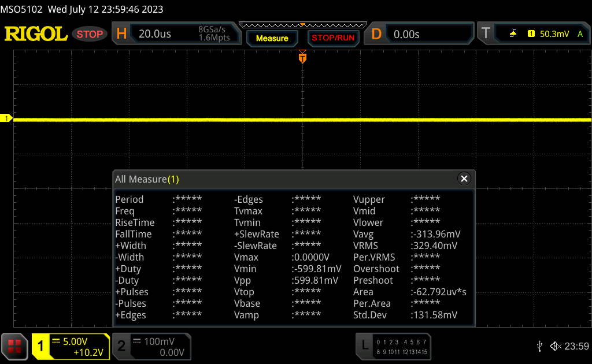Open the horizontal timebase H icon

(121, 34)
